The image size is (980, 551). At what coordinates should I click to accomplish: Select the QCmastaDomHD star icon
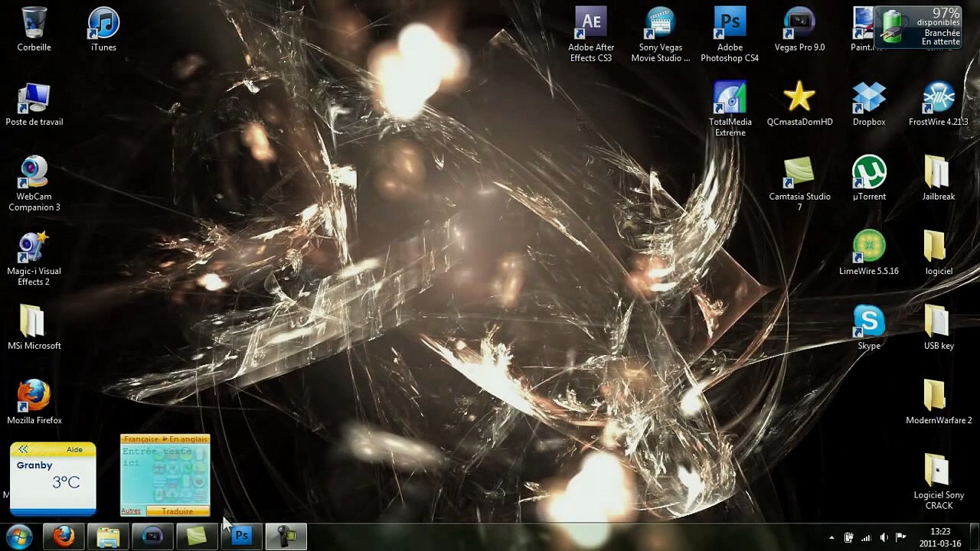click(x=799, y=104)
